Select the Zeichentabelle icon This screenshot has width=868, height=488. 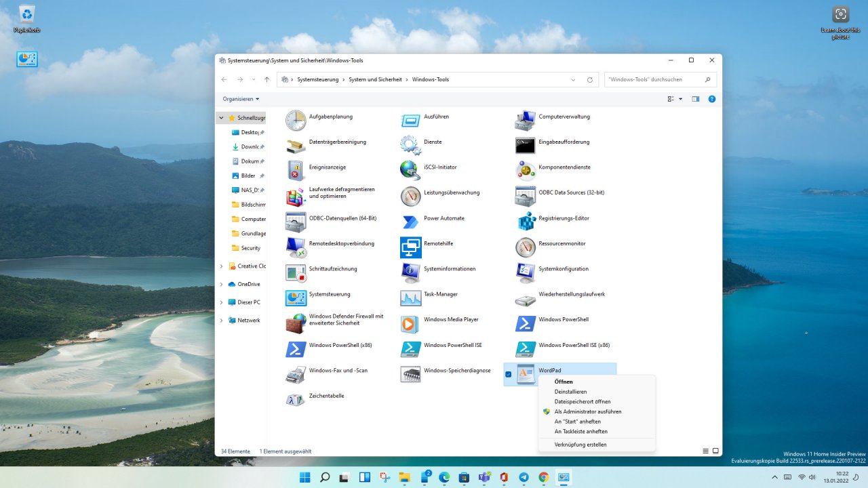click(x=296, y=399)
